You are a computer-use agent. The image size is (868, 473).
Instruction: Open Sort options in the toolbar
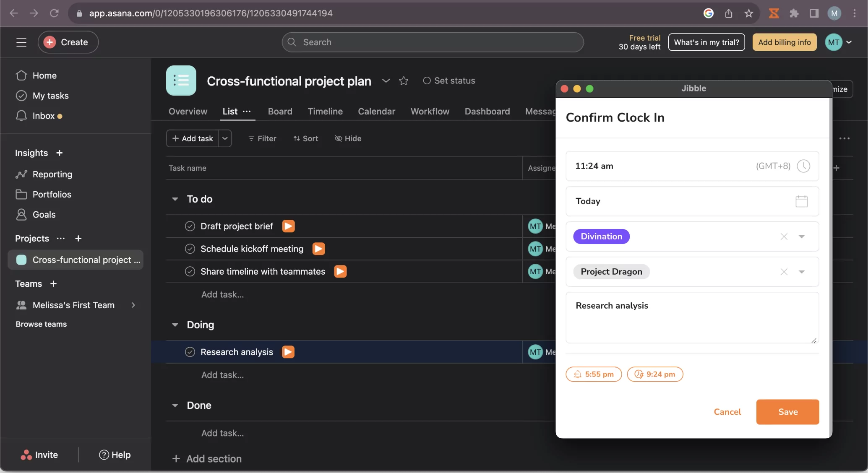pyautogui.click(x=306, y=138)
